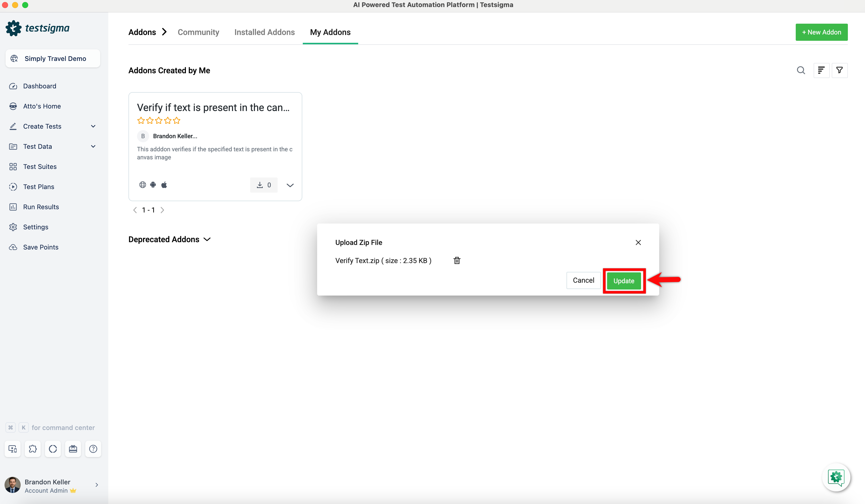Screen dimensions: 865x504
Task: Expand the addon card chevron
Action: click(x=290, y=185)
